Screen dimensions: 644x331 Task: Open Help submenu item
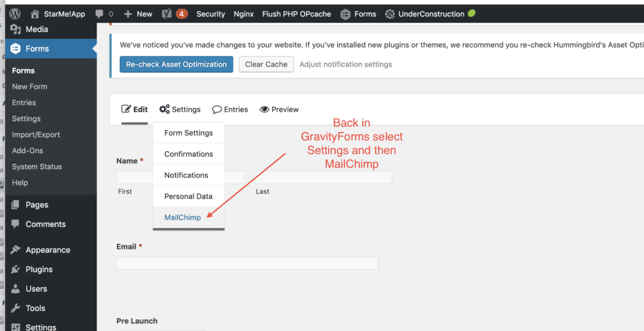coord(19,183)
